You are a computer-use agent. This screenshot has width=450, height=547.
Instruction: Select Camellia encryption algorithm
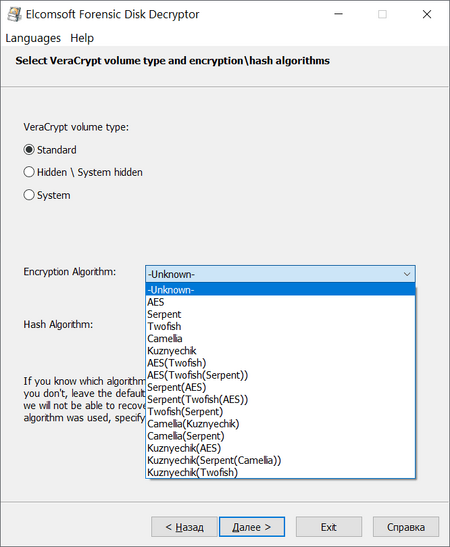(x=280, y=339)
